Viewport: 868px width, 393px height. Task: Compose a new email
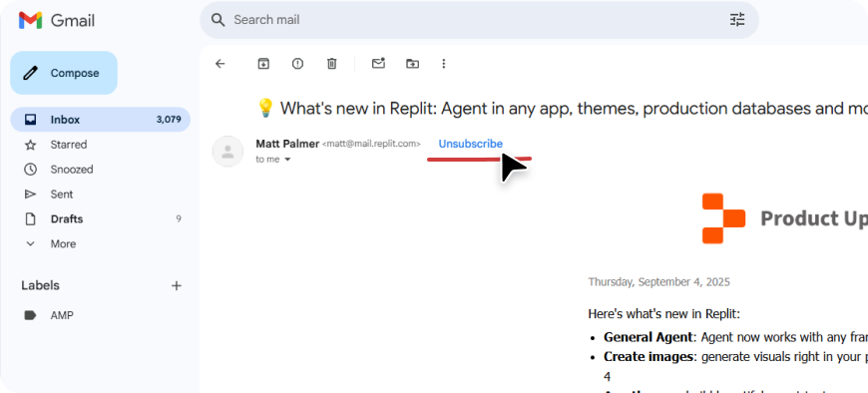[64, 73]
